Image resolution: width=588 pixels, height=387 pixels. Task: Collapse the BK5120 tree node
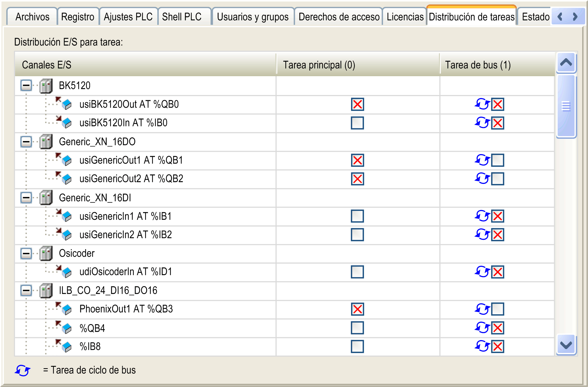[26, 85]
